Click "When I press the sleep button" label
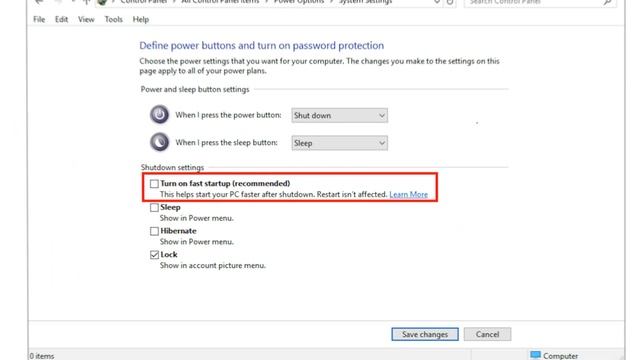The width and height of the screenshot is (640, 360). pyautogui.click(x=227, y=142)
